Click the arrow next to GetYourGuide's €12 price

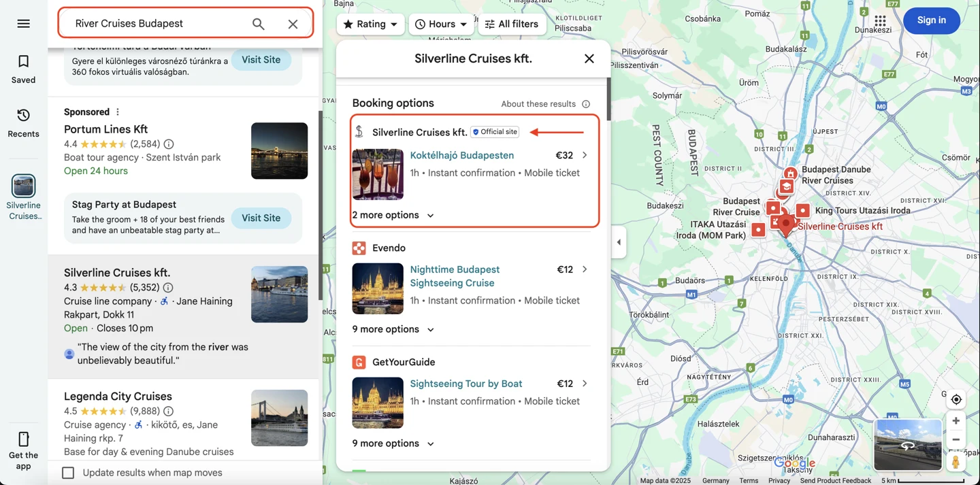click(585, 384)
